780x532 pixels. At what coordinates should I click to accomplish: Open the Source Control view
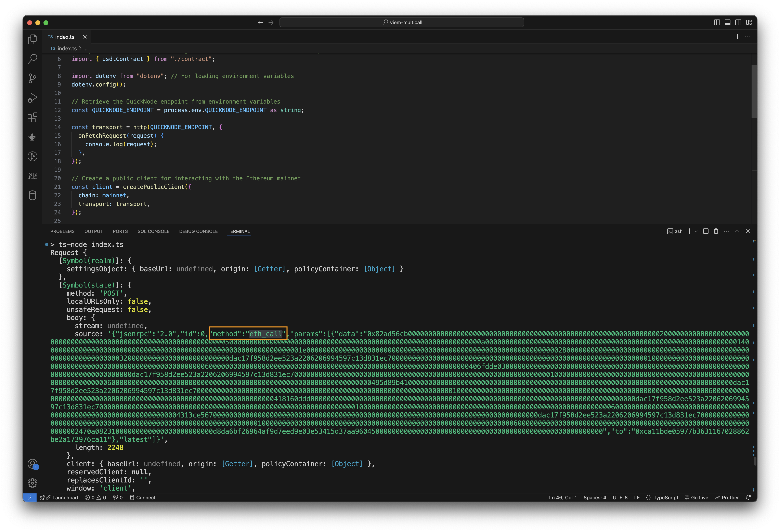click(32, 78)
